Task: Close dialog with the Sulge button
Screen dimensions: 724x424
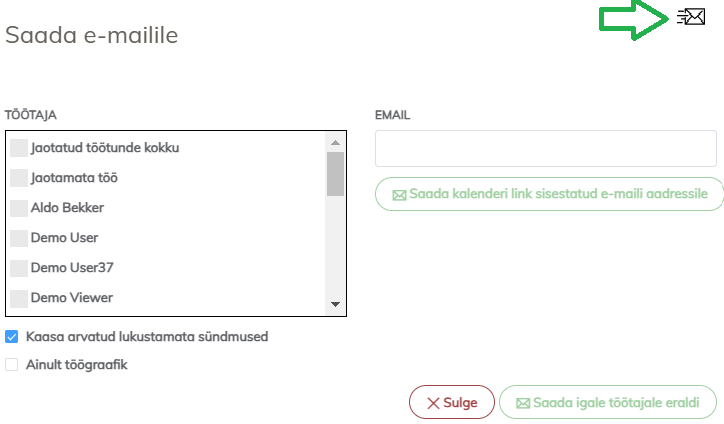Action: coord(452,403)
